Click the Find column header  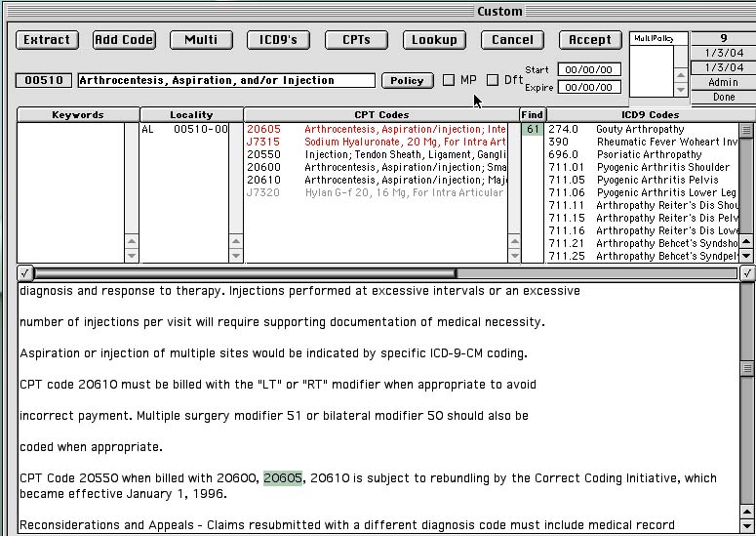[x=533, y=115]
